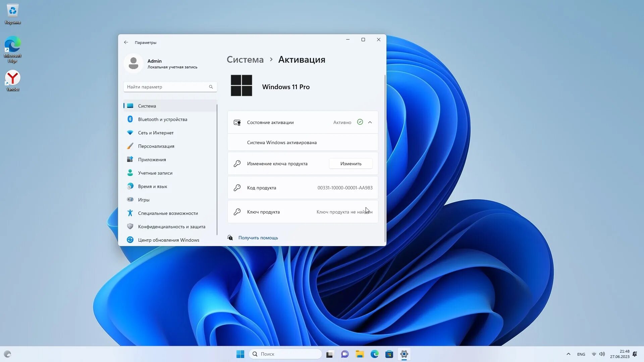Click the Система breadcrumb
This screenshot has width=644, height=362.
coord(245,60)
